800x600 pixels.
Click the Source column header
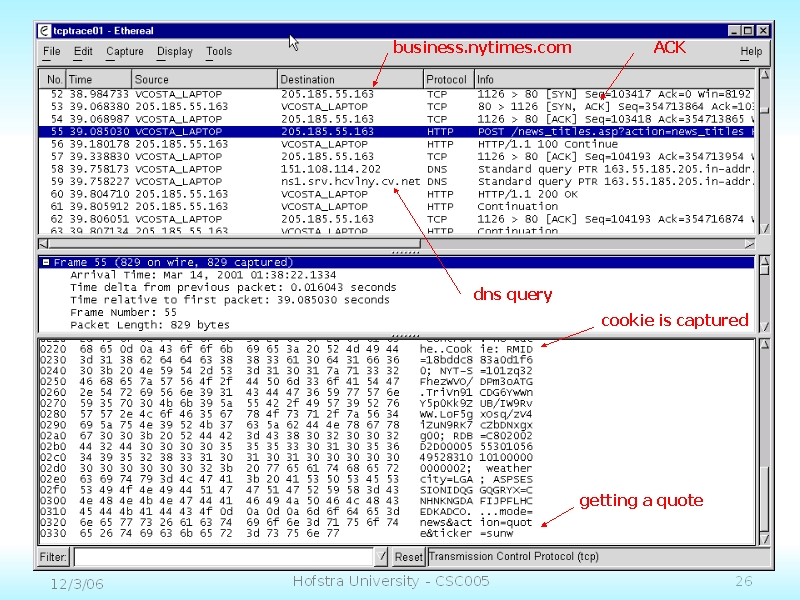click(x=204, y=79)
